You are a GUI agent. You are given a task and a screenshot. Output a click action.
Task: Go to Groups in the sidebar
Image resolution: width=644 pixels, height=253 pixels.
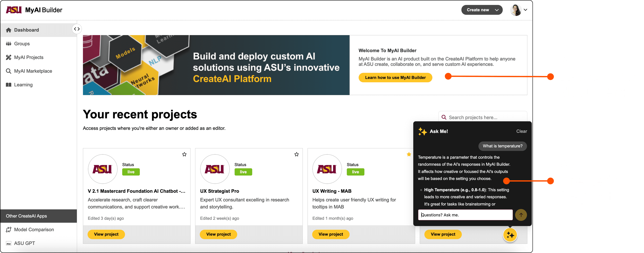click(39, 44)
